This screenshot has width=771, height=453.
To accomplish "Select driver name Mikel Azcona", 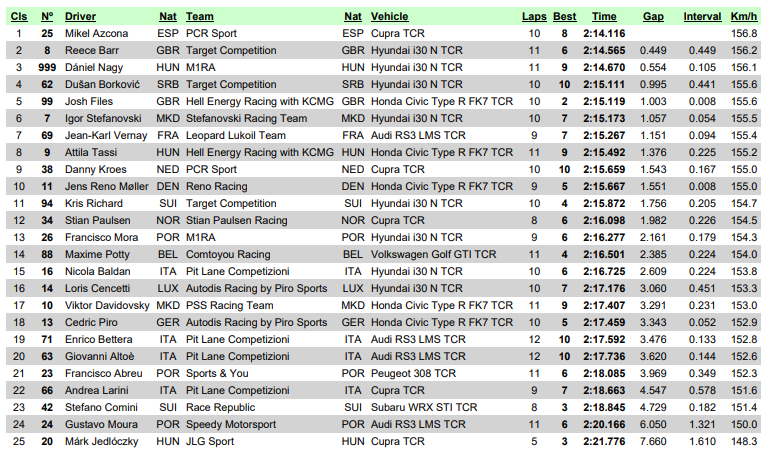I will point(96,33).
